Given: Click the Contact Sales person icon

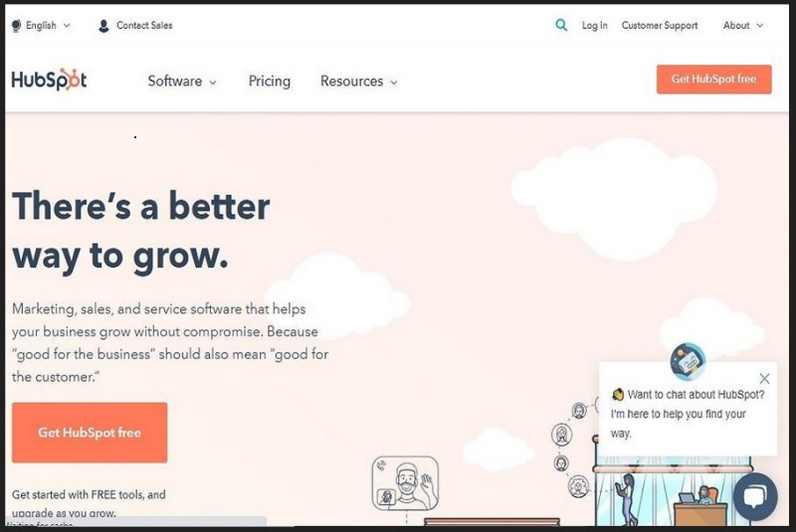Looking at the screenshot, I should (103, 26).
